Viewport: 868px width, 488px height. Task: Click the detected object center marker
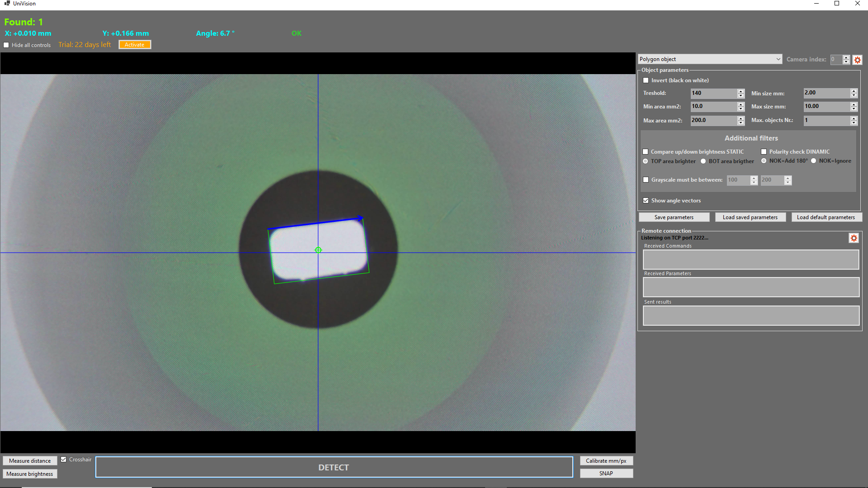[x=318, y=250]
